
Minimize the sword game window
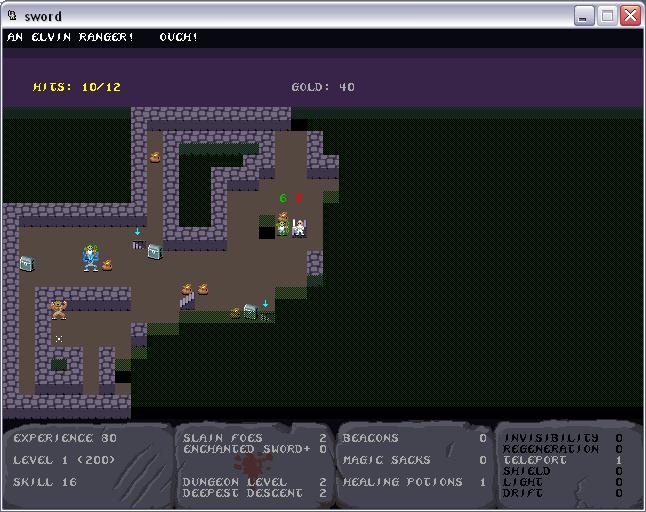coord(584,16)
